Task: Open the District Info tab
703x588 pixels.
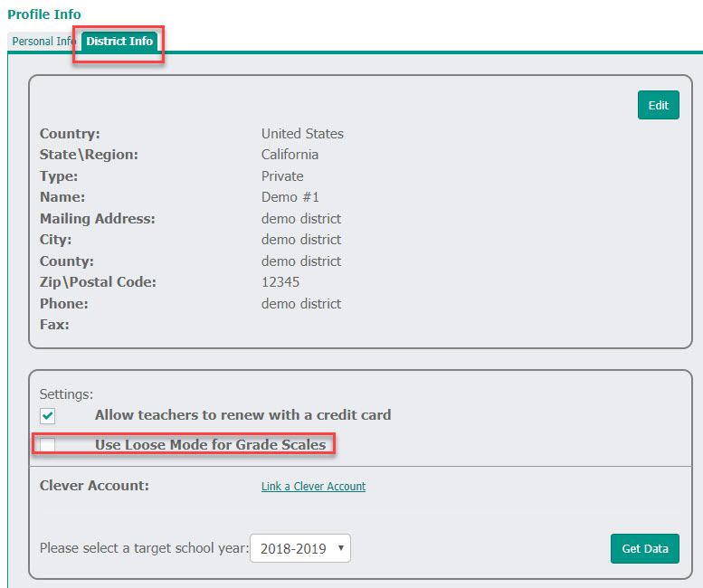Action: click(119, 42)
